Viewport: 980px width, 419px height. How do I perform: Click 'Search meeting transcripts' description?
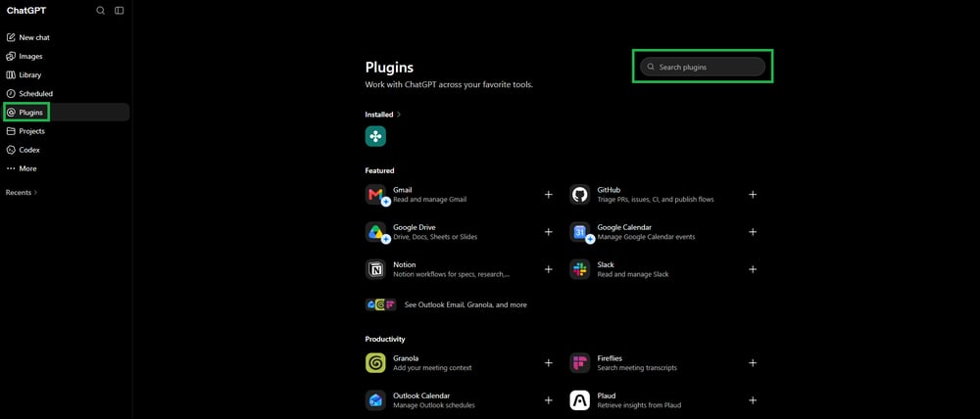pos(637,368)
